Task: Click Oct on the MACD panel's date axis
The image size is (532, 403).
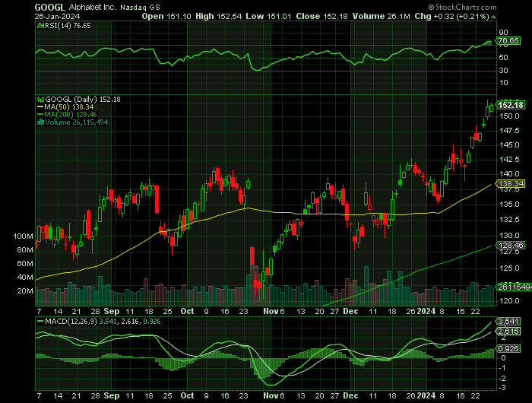Action: click(187, 396)
